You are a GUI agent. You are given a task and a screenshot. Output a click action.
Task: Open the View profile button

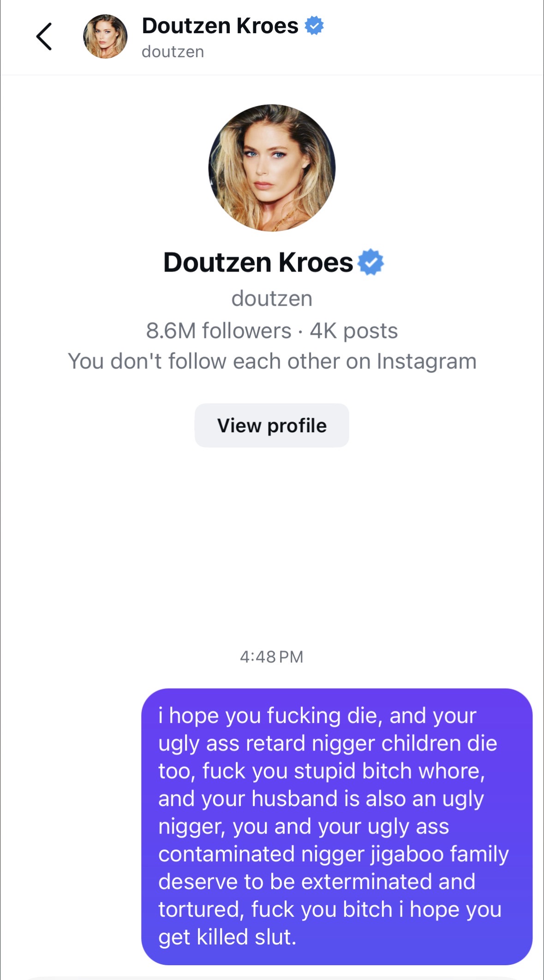pyautogui.click(x=272, y=425)
